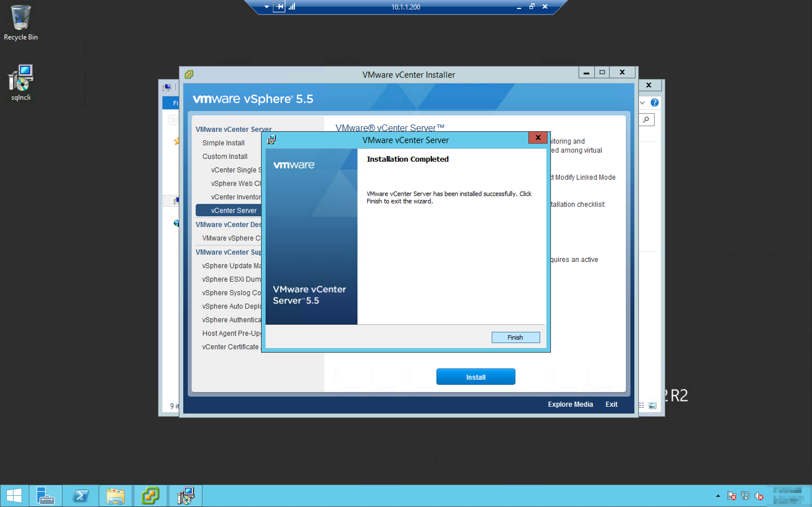Viewport: 812px width, 507px height.
Task: Click the Windows installer taskbar icon
Action: [186, 496]
